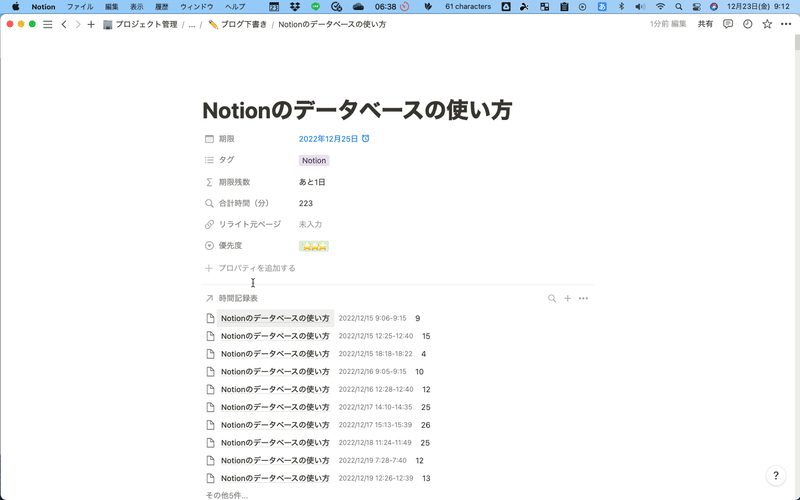Click プロパティを追加する

tap(250, 268)
